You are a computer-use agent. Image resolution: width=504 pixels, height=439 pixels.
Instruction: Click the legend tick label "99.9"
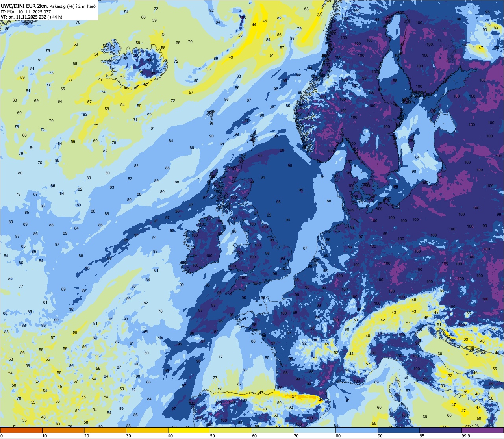(x=466, y=436)
